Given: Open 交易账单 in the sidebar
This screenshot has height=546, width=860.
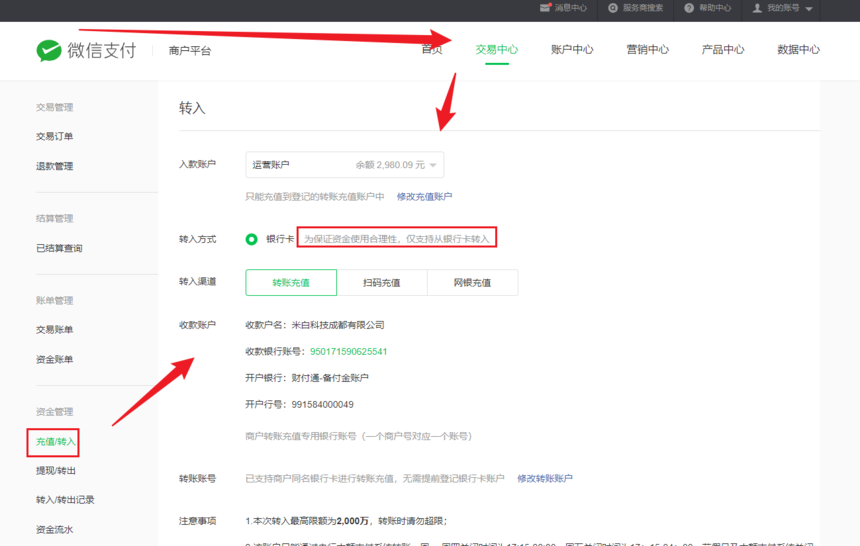Looking at the screenshot, I should pos(54,329).
